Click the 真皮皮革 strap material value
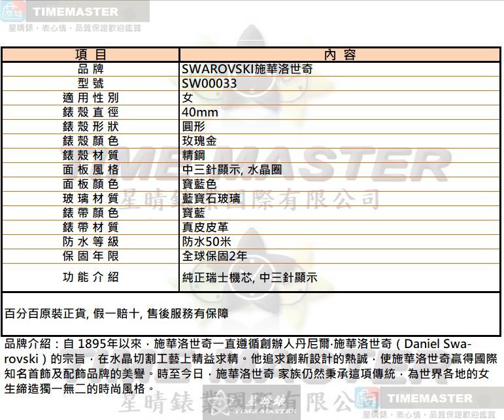The height and width of the screenshot is (420, 504). 205,228
